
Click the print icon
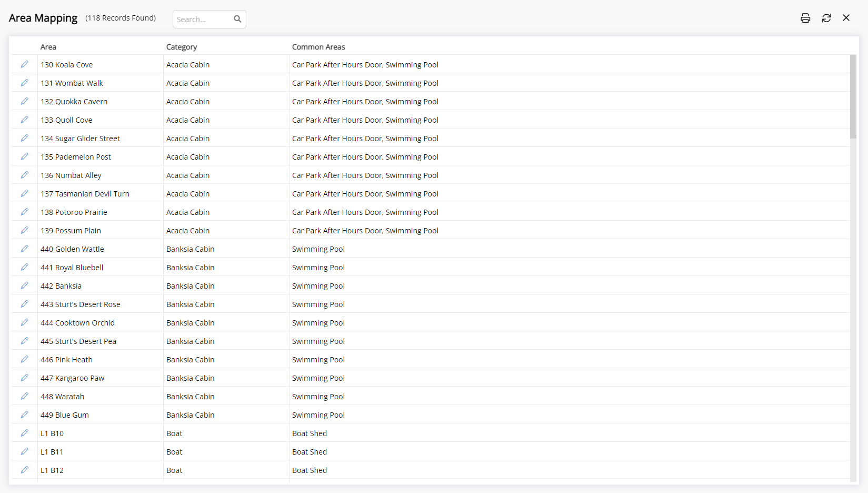(805, 18)
